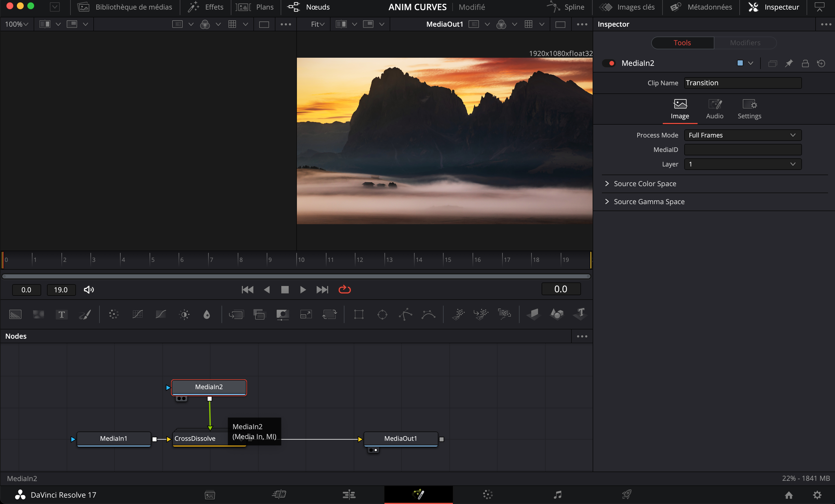Open the Metadata panel

click(x=711, y=7)
